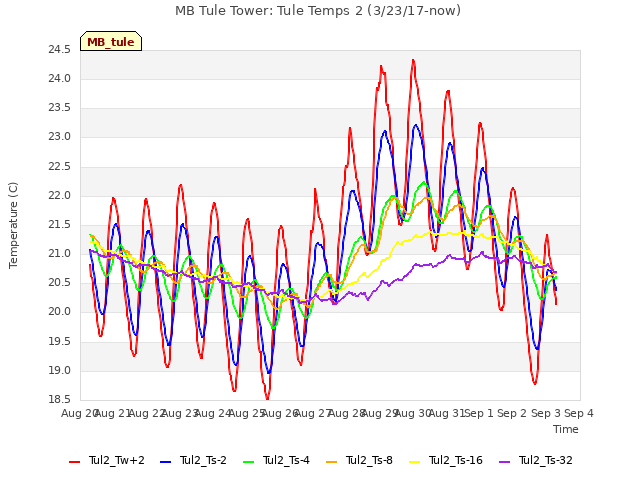Click the 23.0 y-axis tick label
Screen dimensions: 640x480
click(60, 137)
